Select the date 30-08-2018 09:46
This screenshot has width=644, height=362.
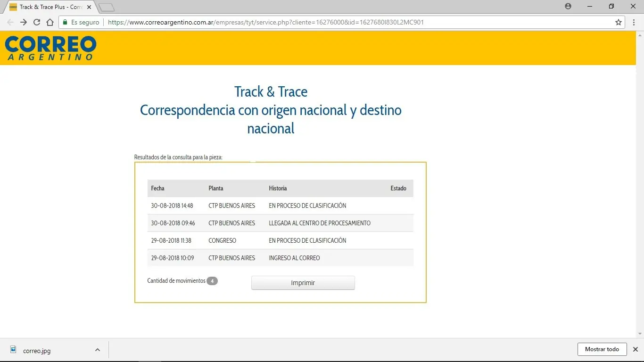coord(173,223)
